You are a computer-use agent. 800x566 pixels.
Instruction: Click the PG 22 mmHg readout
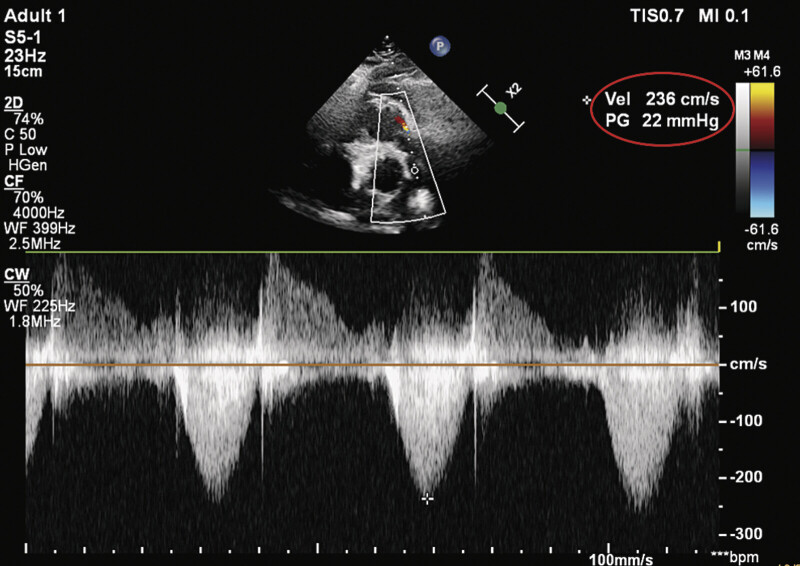662,121
